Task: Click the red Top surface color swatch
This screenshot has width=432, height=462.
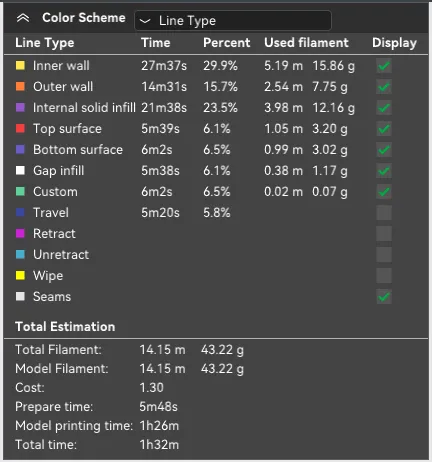Action: click(20, 128)
